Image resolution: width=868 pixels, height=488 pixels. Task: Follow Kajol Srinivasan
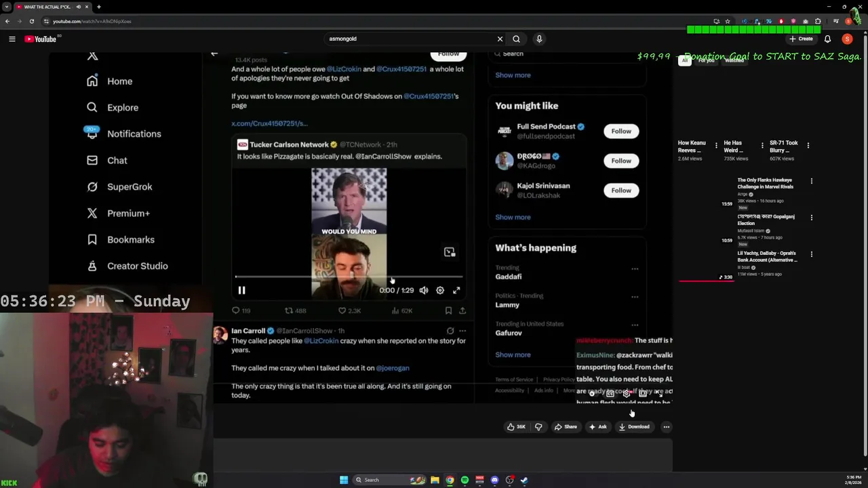[621, 190]
